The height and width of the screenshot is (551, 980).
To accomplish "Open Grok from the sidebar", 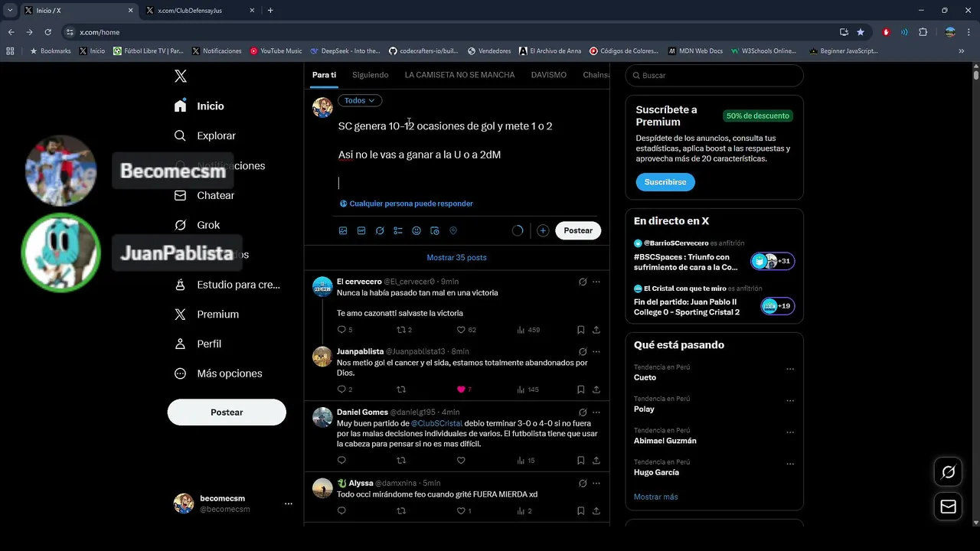I will pos(198,225).
